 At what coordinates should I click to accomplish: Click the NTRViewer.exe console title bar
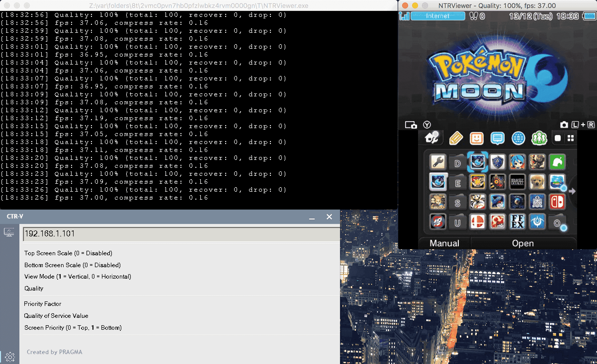(199, 5)
